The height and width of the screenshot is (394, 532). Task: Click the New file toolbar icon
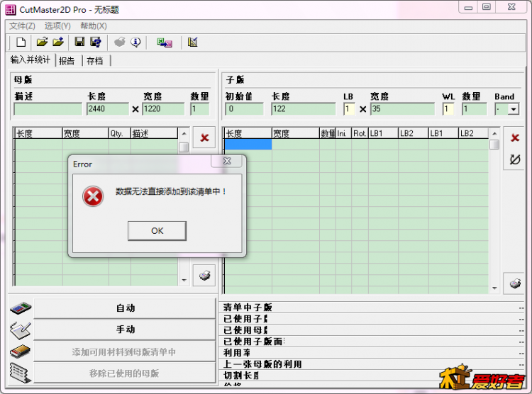click(x=21, y=43)
